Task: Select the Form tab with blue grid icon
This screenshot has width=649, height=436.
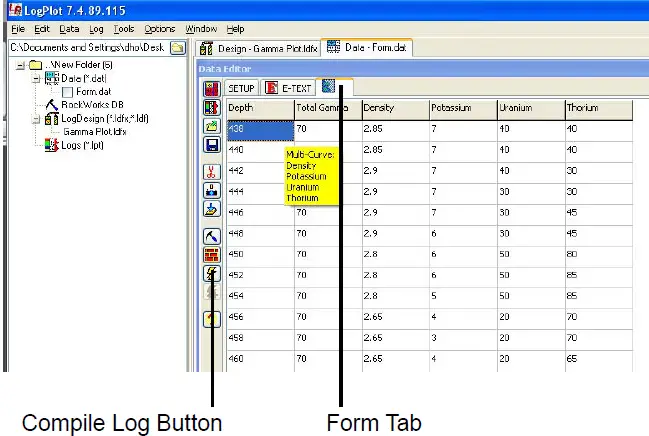Action: pyautogui.click(x=334, y=87)
